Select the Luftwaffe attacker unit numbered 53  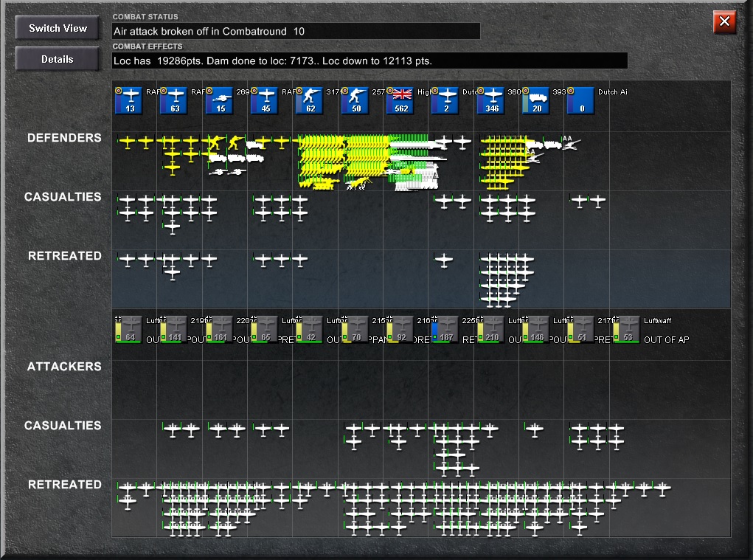(x=627, y=330)
